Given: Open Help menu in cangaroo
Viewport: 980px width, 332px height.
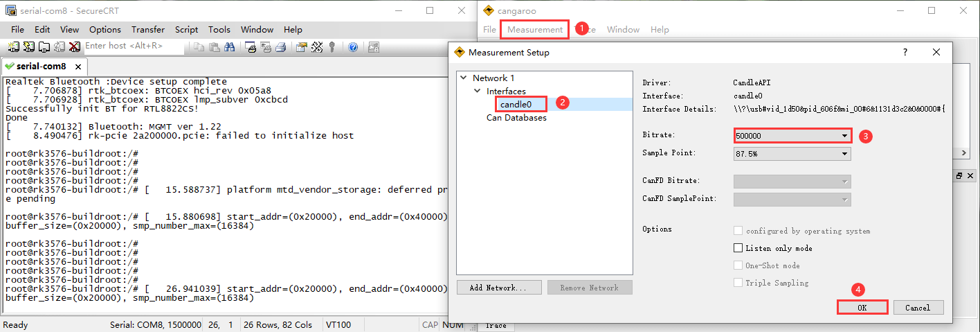Looking at the screenshot, I should (660, 30).
